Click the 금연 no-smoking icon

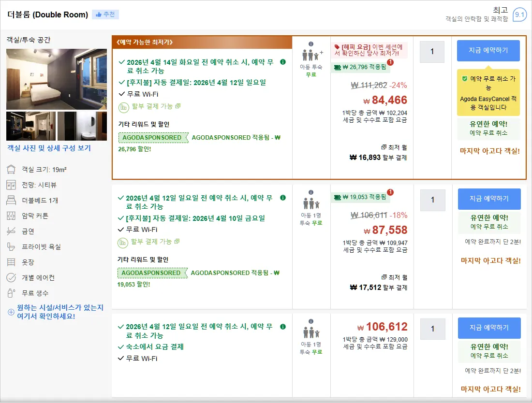11,231
